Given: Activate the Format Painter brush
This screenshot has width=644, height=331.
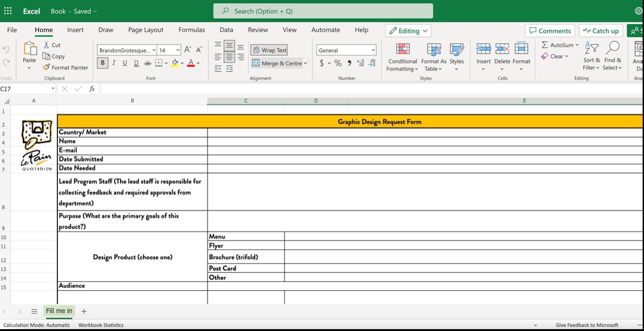Looking at the screenshot, I should (x=46, y=68).
